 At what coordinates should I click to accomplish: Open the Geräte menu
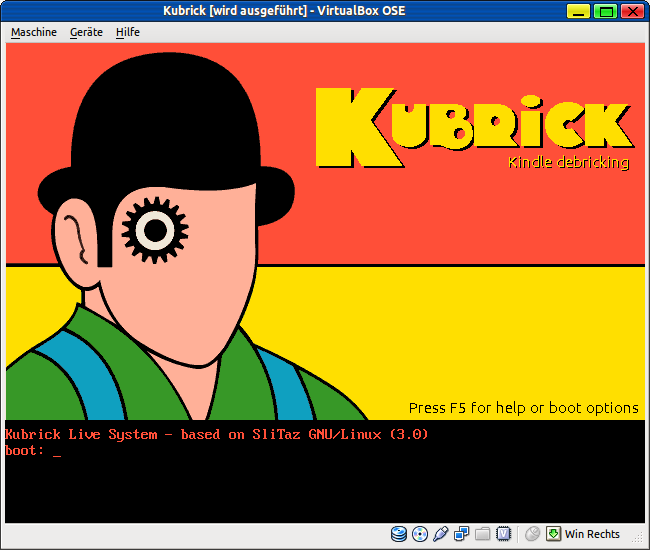click(86, 32)
